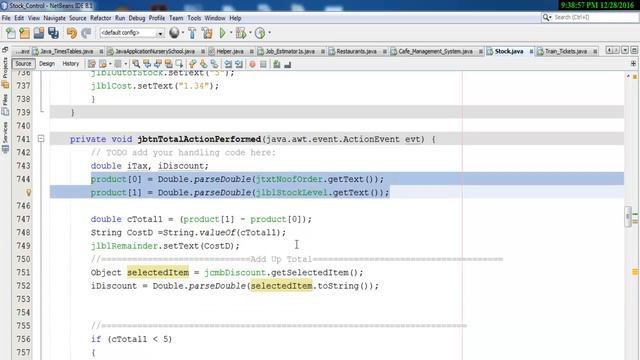Image resolution: width=640 pixels, height=360 pixels.
Task: Open the Debug menu
Action: 137,18
